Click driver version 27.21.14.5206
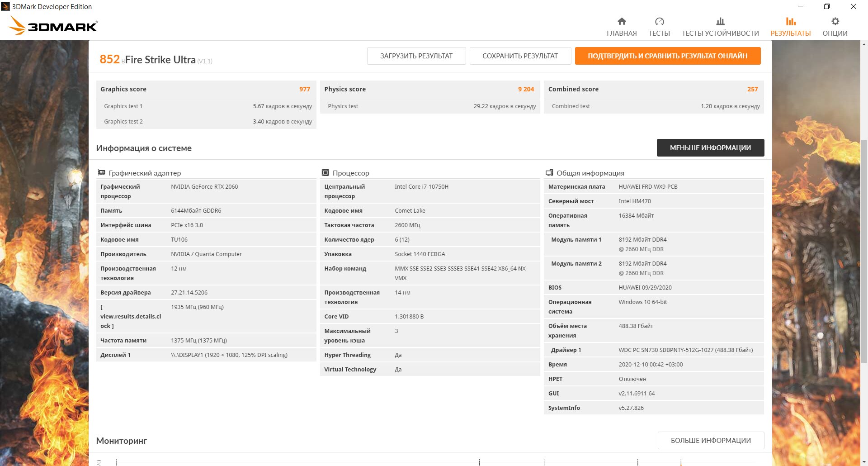The width and height of the screenshot is (868, 466). 189,292
